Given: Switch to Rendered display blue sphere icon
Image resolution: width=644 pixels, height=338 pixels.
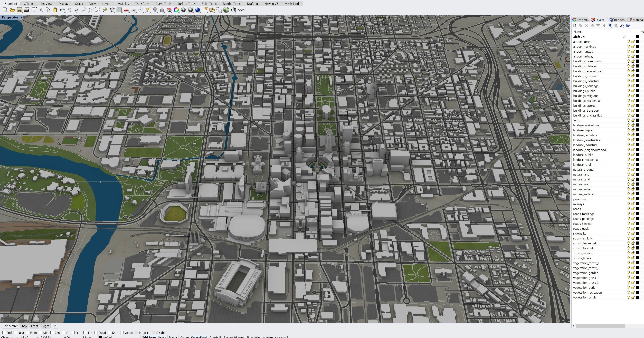Looking at the screenshot, I should click(198, 10).
